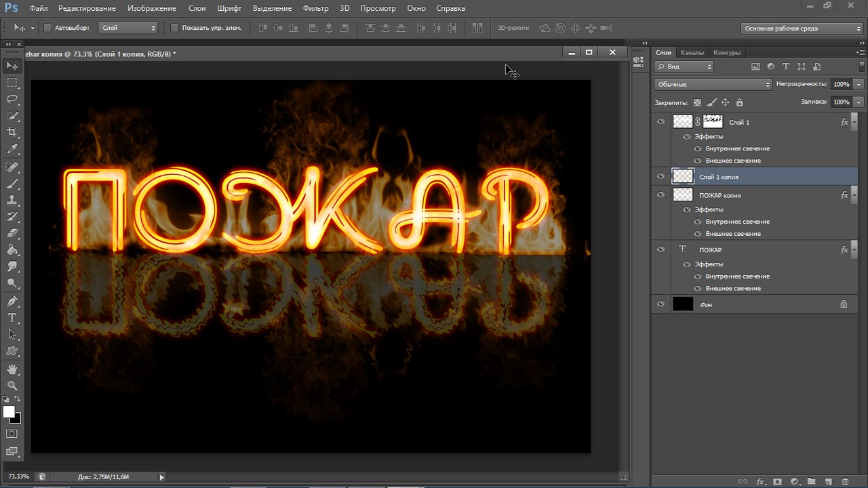This screenshot has height=488, width=868.
Task: Hide the Слой 1 layer
Action: (661, 122)
